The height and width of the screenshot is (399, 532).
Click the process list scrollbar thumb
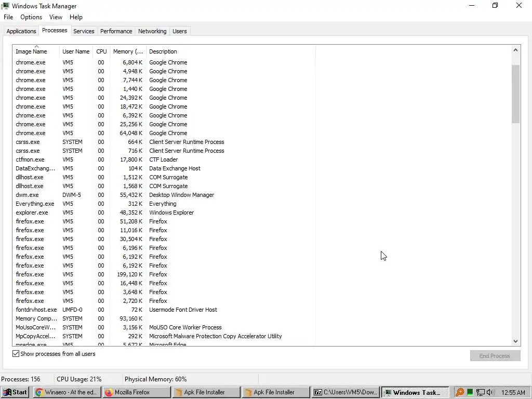(515, 94)
